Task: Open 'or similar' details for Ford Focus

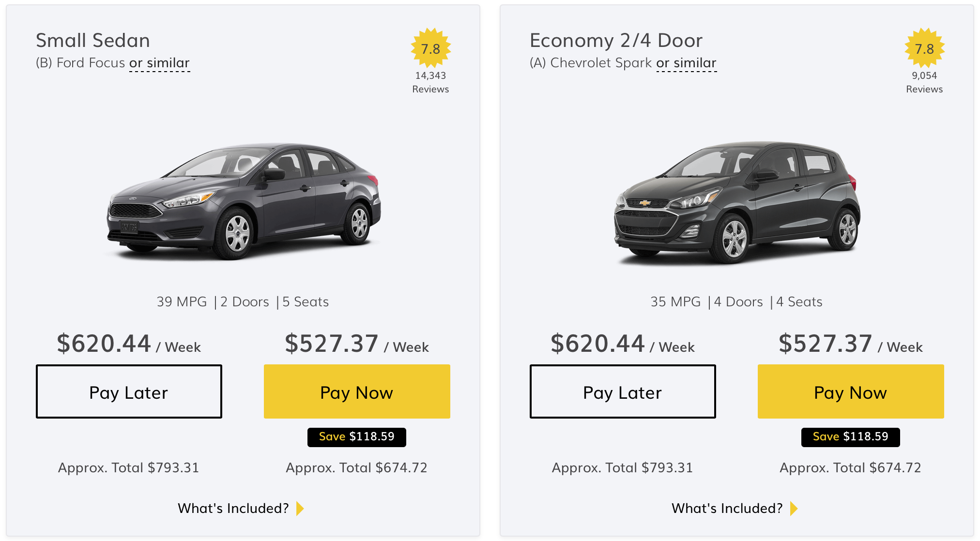Action: coord(160,62)
